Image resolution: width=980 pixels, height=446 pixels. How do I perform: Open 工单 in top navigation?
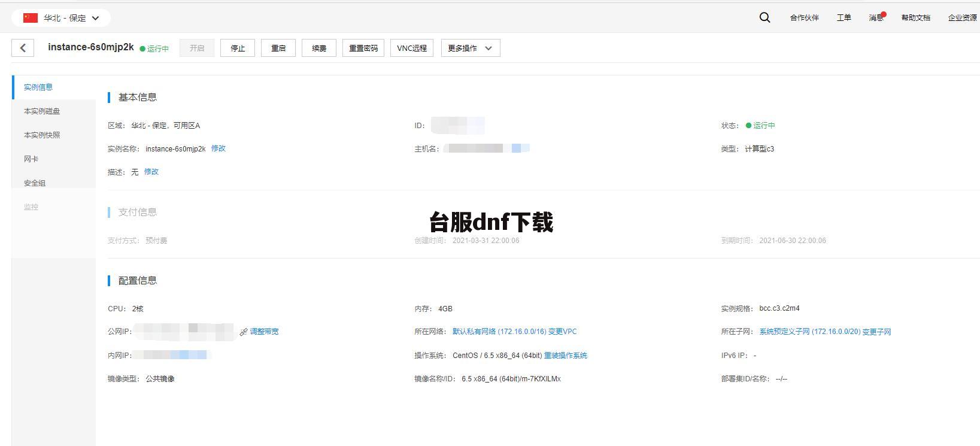pyautogui.click(x=844, y=18)
